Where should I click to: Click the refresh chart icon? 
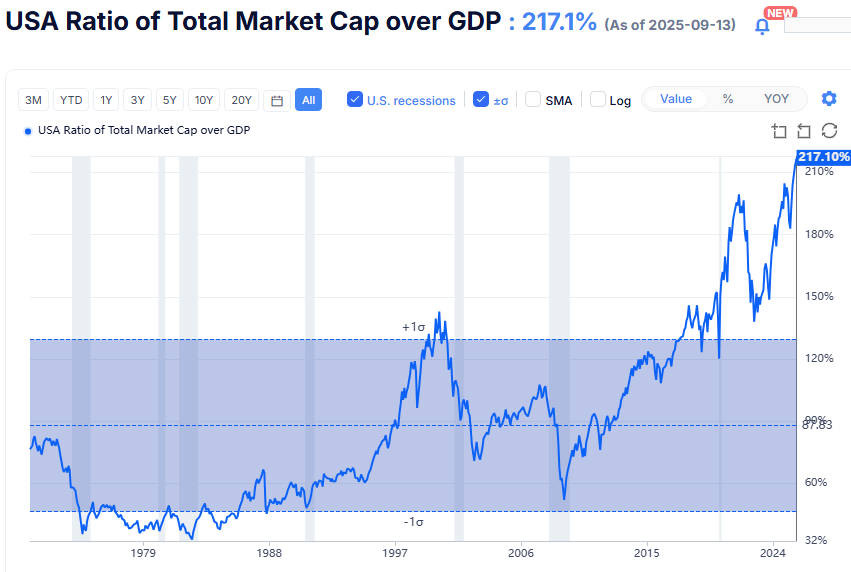click(828, 131)
